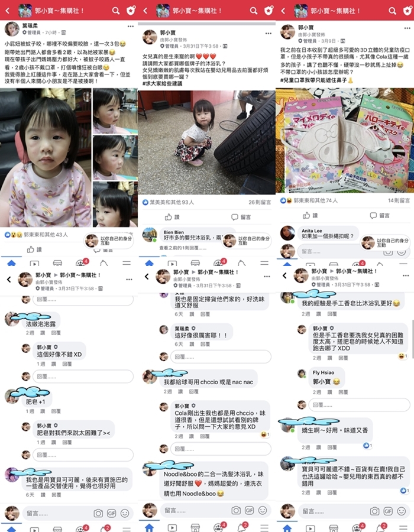Switch to the Home tab in bottom-middle navigation

149,528
